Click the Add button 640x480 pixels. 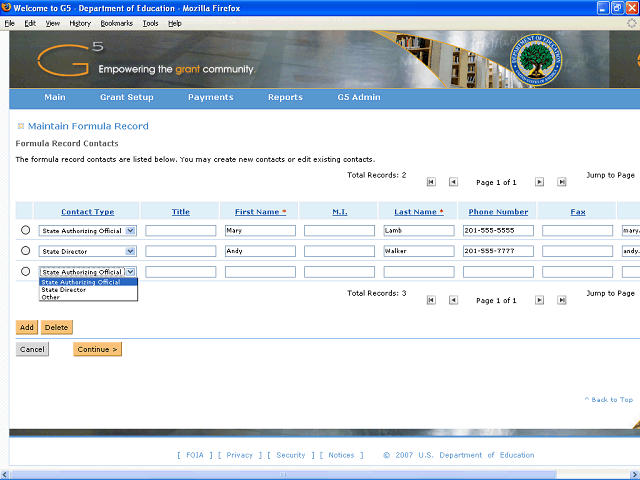click(27, 327)
